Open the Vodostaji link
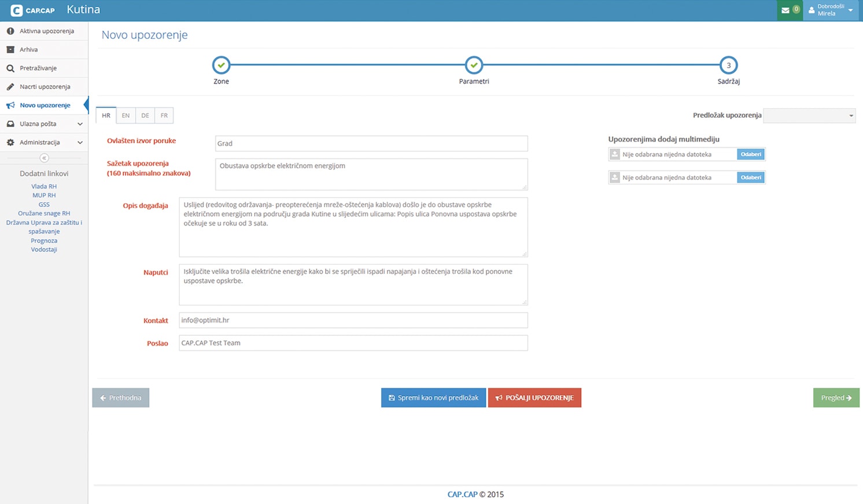Viewport: 863px width, 504px height. pyautogui.click(x=44, y=250)
